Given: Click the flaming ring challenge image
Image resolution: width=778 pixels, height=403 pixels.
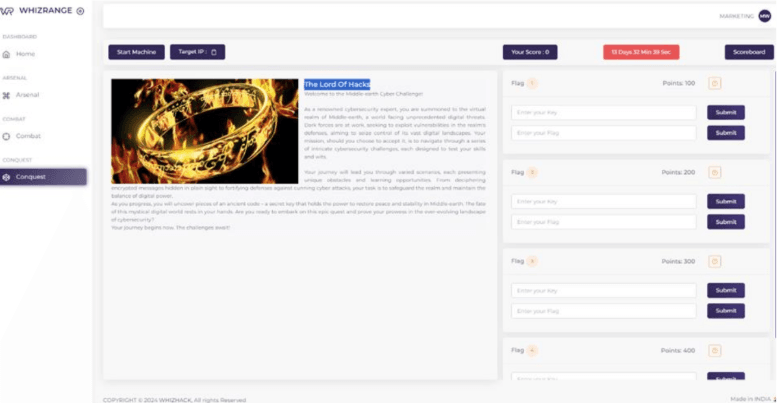Looking at the screenshot, I should click(205, 132).
